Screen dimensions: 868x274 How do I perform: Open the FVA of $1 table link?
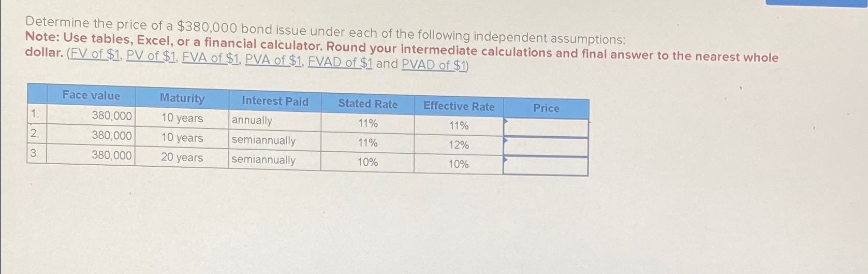click(x=211, y=58)
